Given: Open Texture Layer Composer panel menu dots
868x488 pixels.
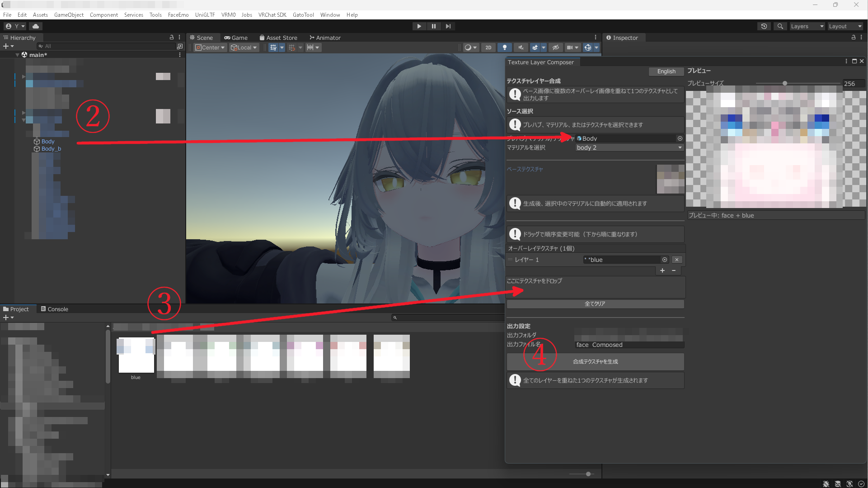Looking at the screenshot, I should [845, 61].
